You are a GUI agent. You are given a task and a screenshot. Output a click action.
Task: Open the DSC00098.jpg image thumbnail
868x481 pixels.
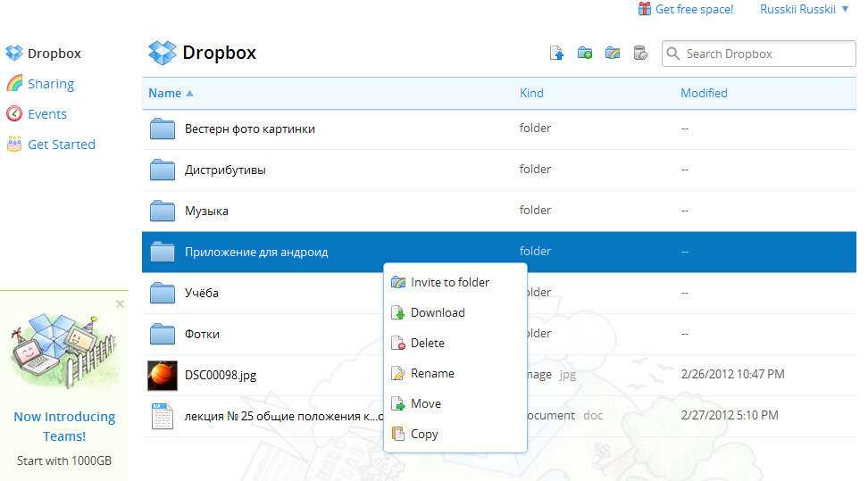(163, 375)
